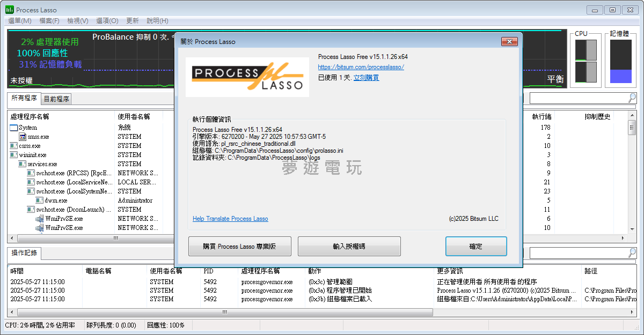This screenshot has height=335, width=644.
Task: Click the search magnifier icon beside process filter
Action: [632, 98]
